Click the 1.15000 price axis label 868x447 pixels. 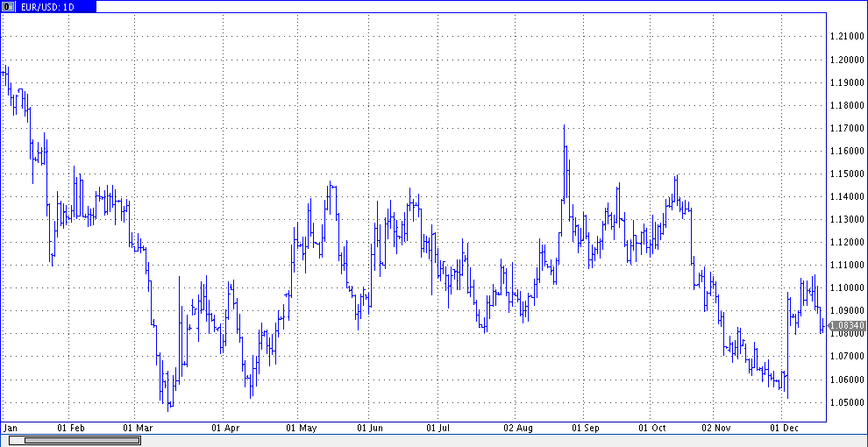[848, 174]
